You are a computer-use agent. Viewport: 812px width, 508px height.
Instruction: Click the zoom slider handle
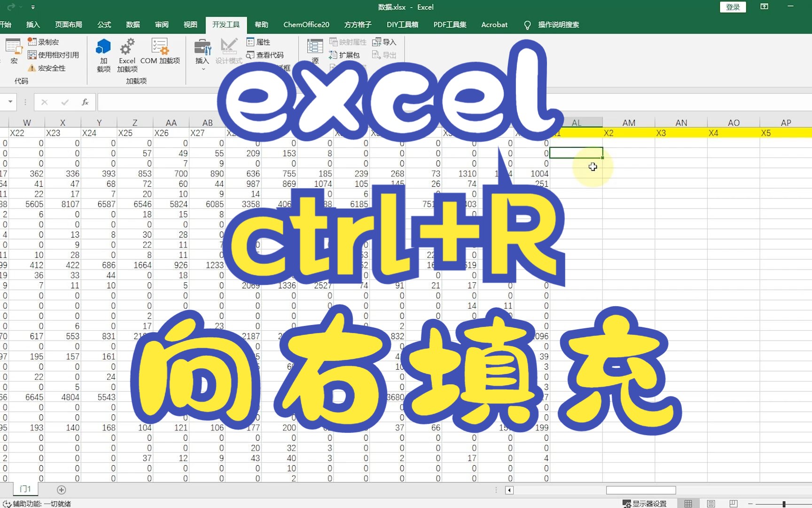click(x=784, y=504)
